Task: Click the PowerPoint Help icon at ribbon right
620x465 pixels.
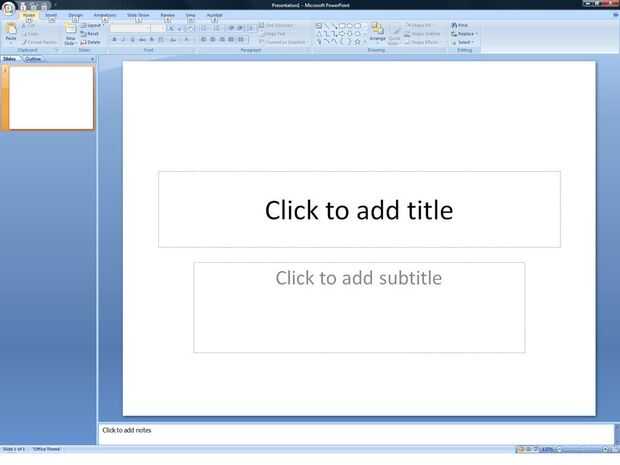Action: 615,15
